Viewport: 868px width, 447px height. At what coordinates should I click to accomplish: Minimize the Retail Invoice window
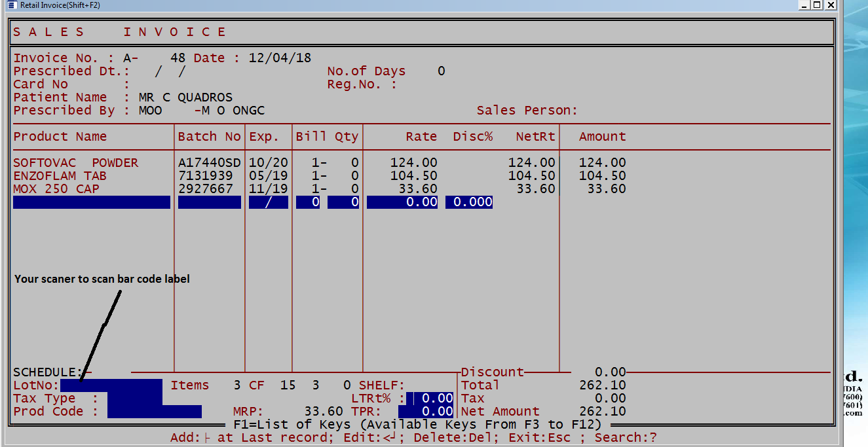click(x=804, y=5)
